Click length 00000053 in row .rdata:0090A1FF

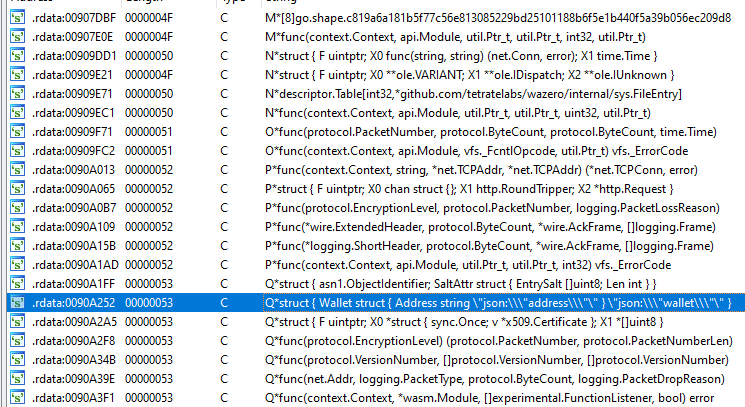(149, 284)
